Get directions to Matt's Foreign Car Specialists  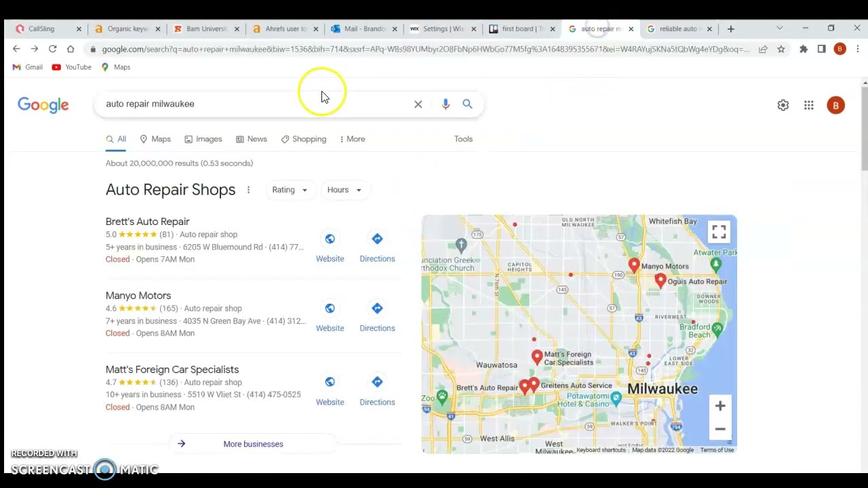pyautogui.click(x=377, y=382)
